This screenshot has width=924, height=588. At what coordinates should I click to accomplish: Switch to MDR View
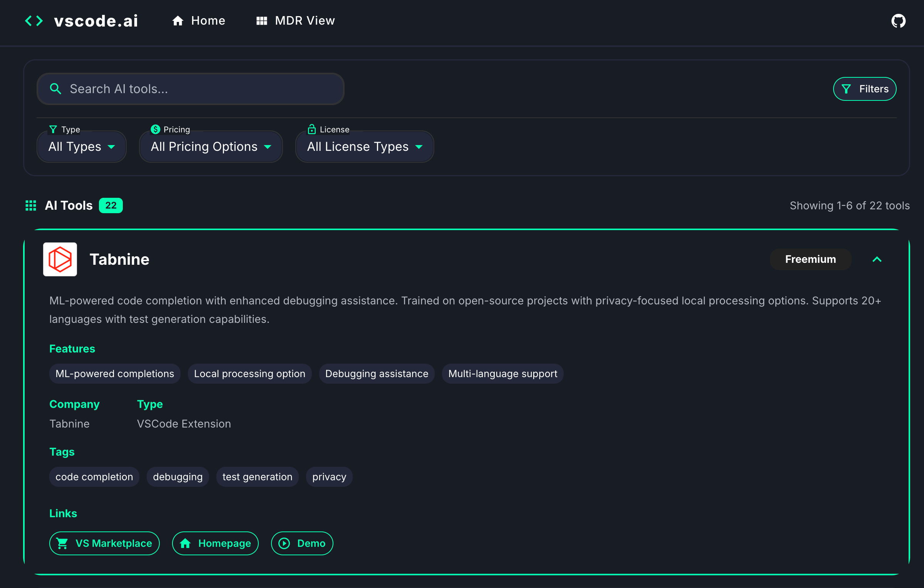(296, 21)
